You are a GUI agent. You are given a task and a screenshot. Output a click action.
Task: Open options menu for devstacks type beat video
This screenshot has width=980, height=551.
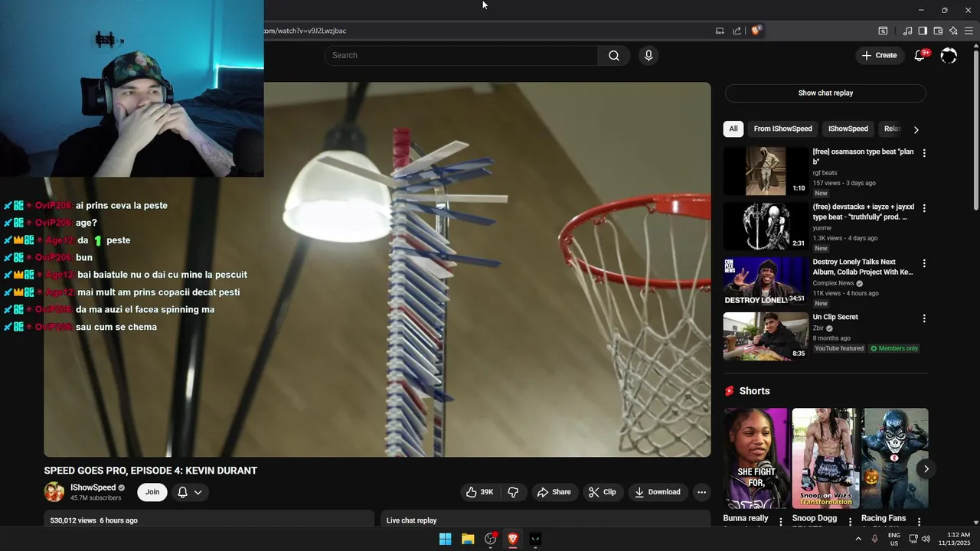click(x=924, y=208)
